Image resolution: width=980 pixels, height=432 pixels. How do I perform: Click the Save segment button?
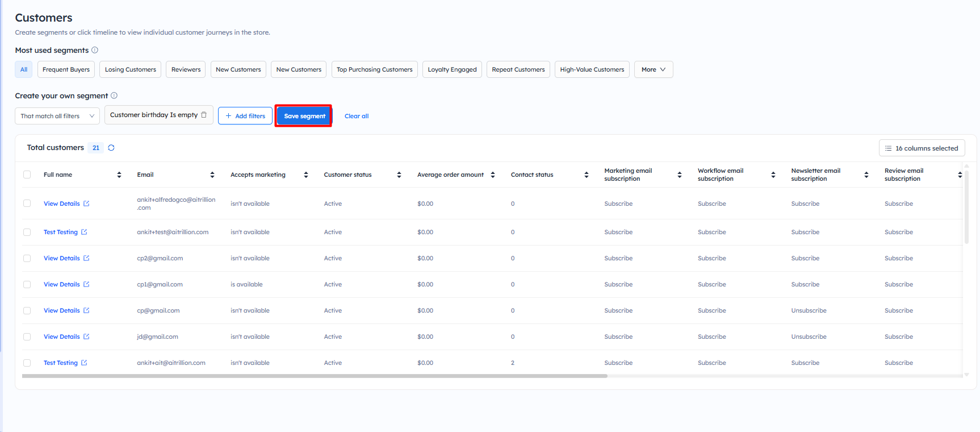304,116
